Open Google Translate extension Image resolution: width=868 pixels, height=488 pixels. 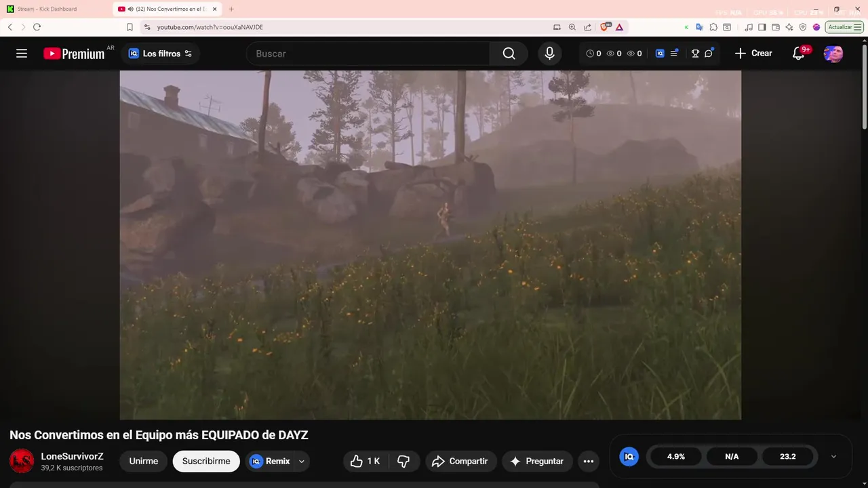pyautogui.click(x=699, y=27)
